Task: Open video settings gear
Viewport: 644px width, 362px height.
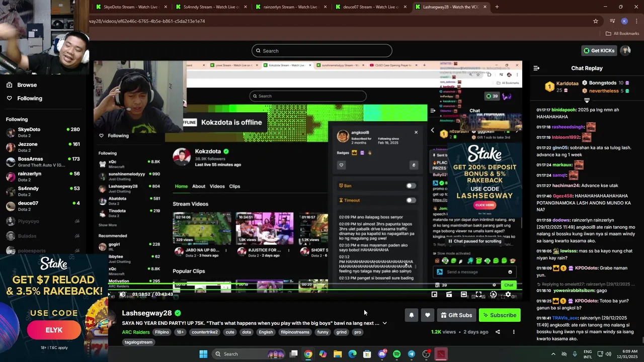Action: click(x=508, y=295)
